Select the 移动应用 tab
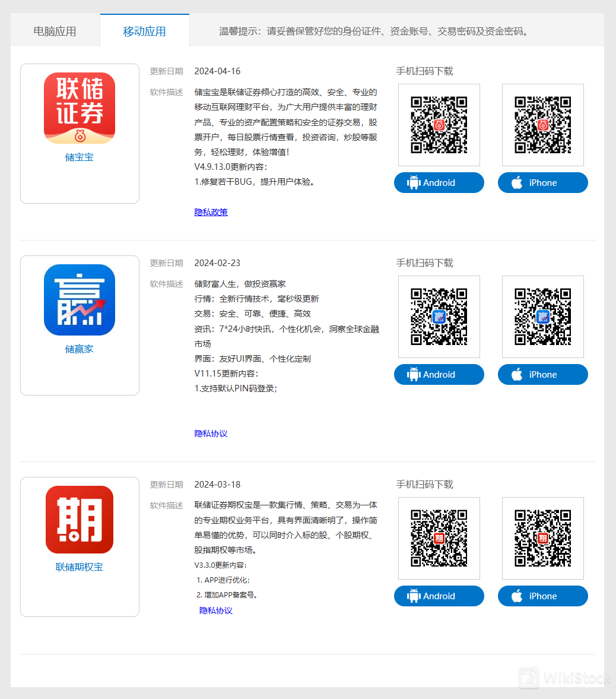The image size is (616, 699). click(144, 31)
